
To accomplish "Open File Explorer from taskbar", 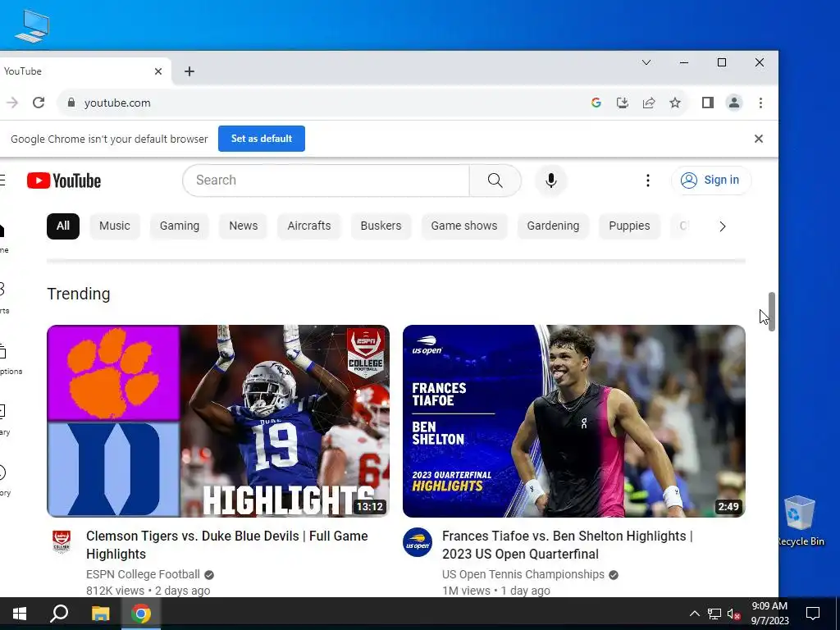I will coord(100,614).
